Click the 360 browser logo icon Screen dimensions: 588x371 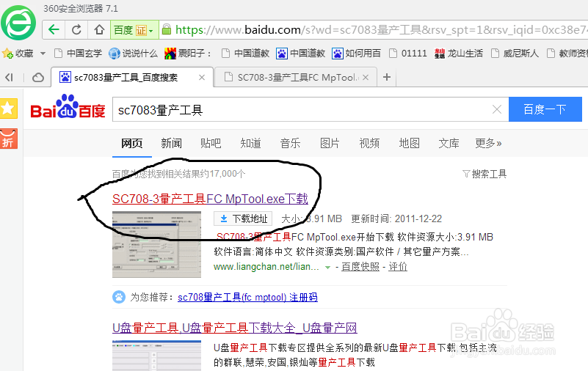coord(18,23)
